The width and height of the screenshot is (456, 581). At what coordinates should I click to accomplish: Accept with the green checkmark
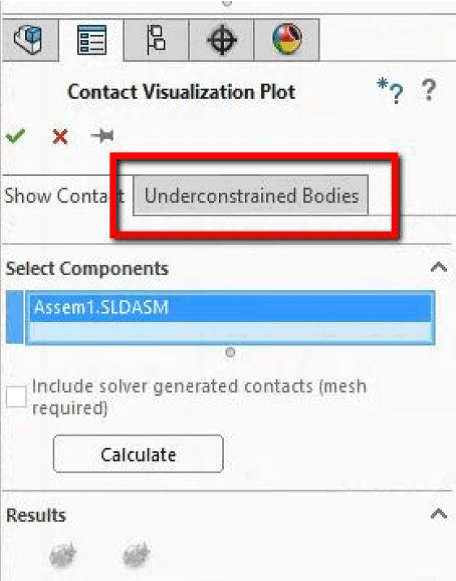(x=16, y=136)
